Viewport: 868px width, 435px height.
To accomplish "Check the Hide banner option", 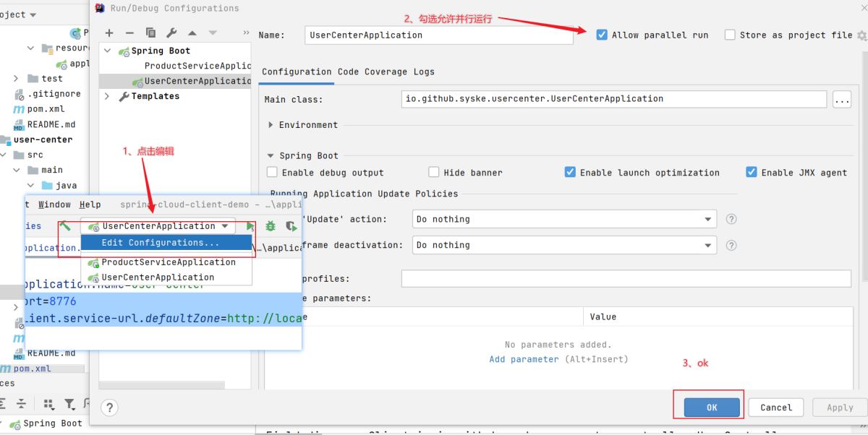I will [434, 173].
